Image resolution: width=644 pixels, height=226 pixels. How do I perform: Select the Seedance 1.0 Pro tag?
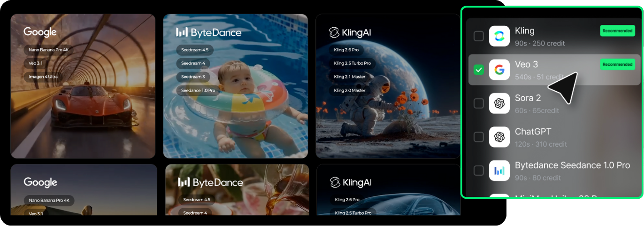(x=198, y=90)
